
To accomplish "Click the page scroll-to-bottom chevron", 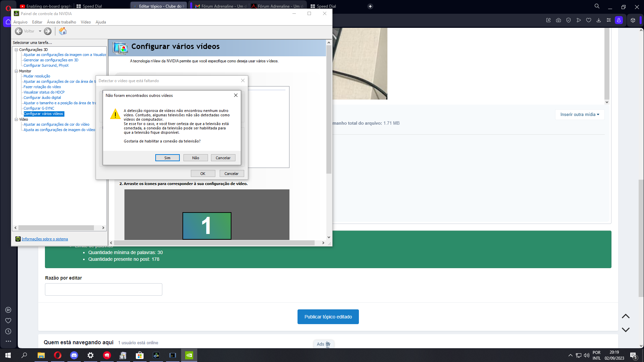I will click(x=626, y=330).
